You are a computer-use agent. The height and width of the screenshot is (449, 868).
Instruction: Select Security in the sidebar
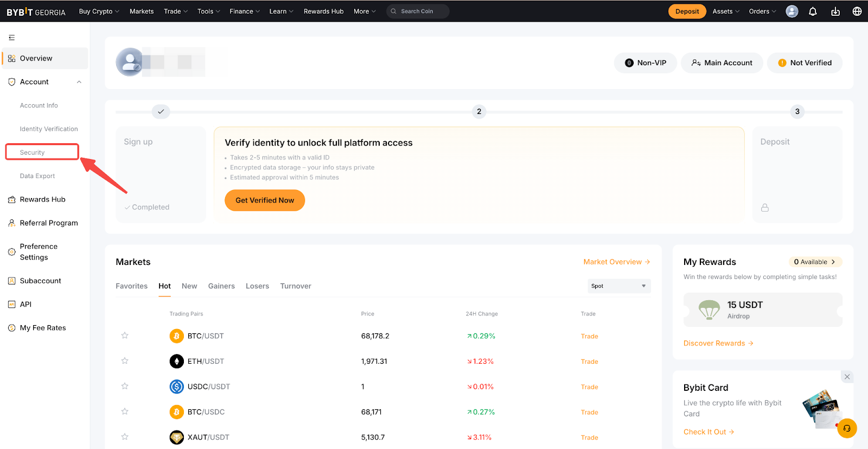33,153
